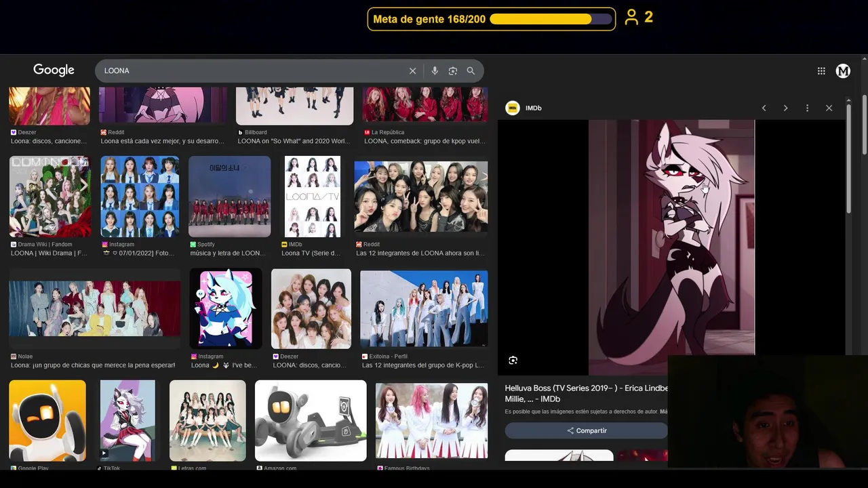Viewport: 868px width, 488px height.
Task: Click the Meta de gente progress bar
Action: point(551,19)
